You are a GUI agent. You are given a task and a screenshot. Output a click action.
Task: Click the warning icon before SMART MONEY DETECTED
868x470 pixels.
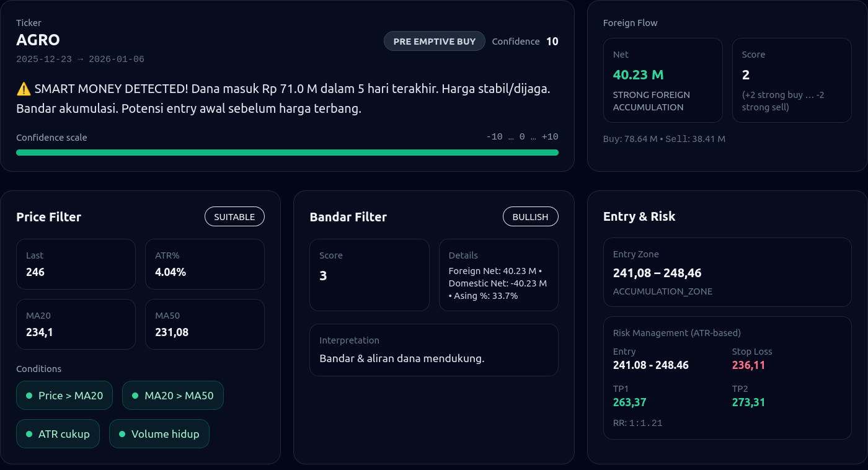(x=24, y=89)
